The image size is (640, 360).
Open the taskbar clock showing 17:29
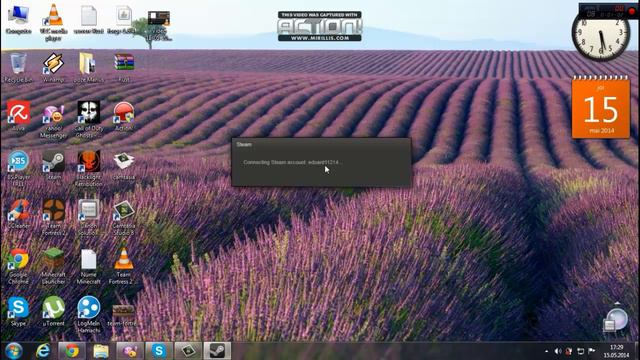tap(616, 351)
